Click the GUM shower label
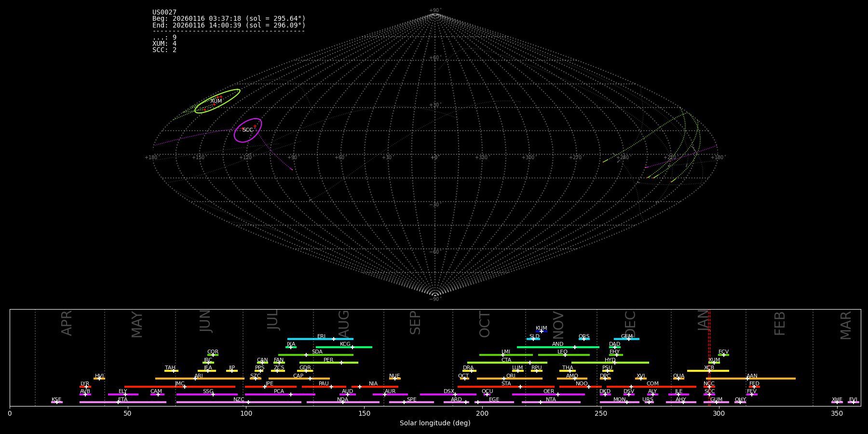The width and height of the screenshot is (868, 434). [x=716, y=400]
